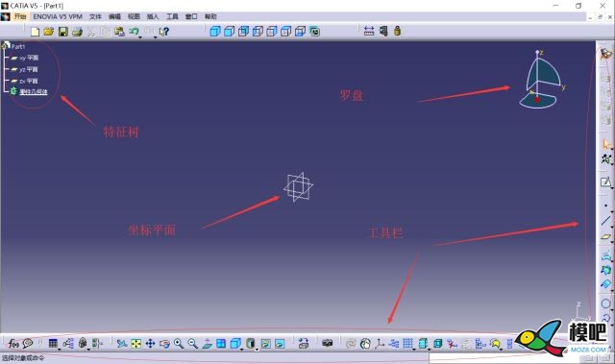
Task: Expand the view mode dropdown arrow
Action: [257, 349]
